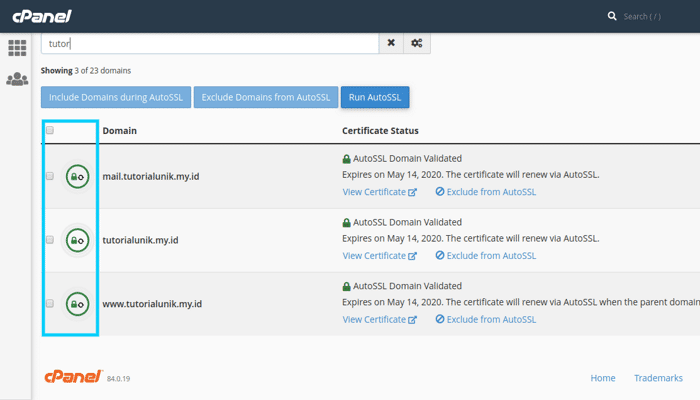The image size is (700, 400).
Task: Click the 84.0.19 version text
Action: (118, 379)
